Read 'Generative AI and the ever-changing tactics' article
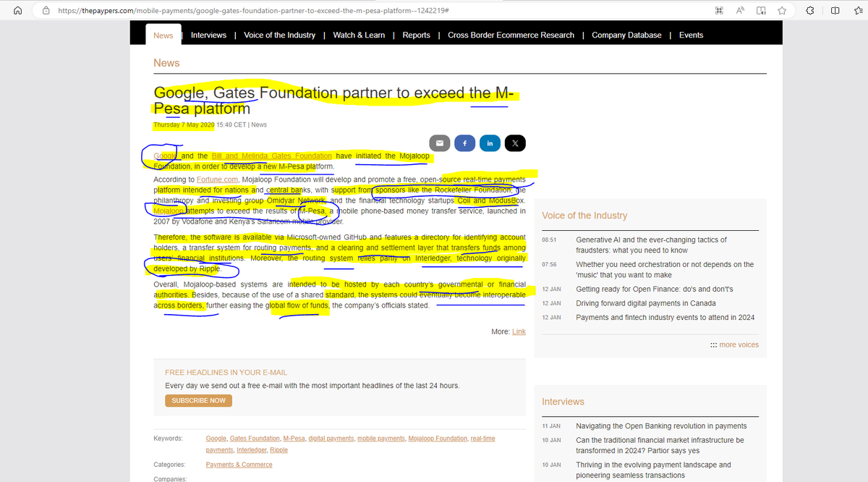 (651, 245)
